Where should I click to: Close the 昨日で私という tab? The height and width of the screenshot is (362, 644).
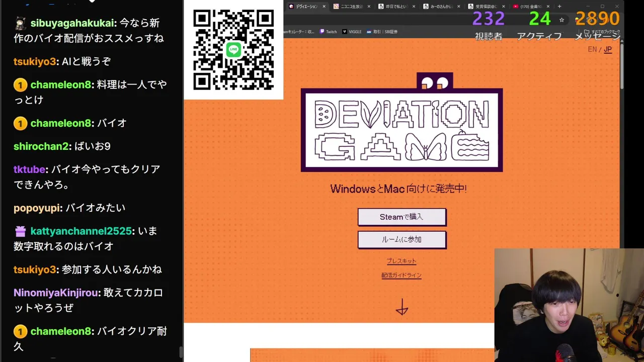point(414,7)
